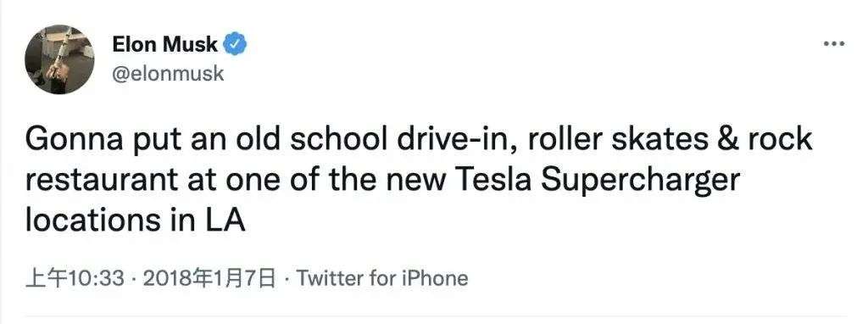The image size is (868, 324).
Task: Click the blue verified badge icon
Action: (236, 44)
